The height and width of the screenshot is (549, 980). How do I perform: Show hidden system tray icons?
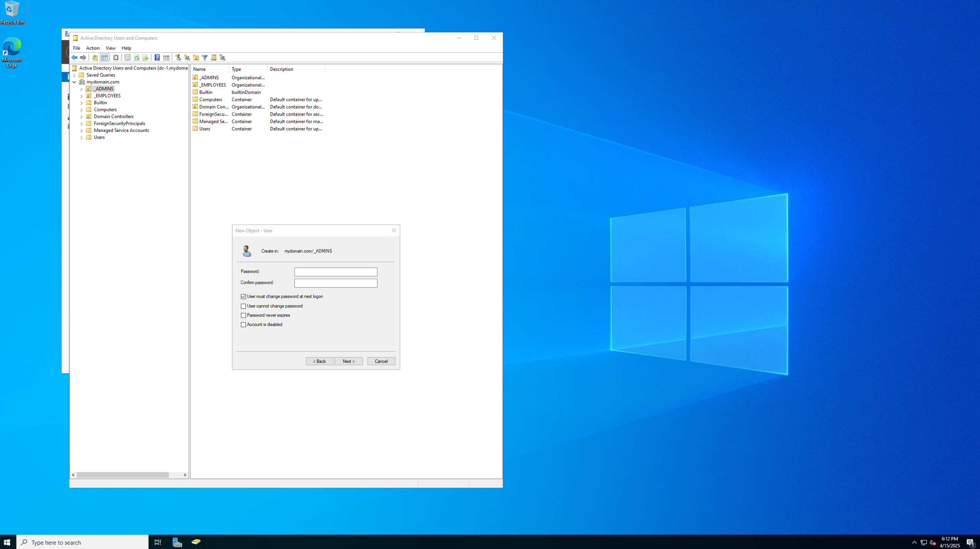(x=915, y=542)
